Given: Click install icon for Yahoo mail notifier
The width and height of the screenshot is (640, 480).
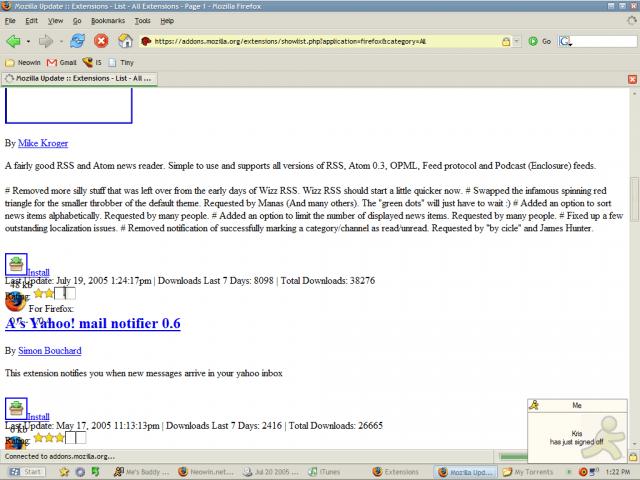Looking at the screenshot, I should (x=16, y=409).
